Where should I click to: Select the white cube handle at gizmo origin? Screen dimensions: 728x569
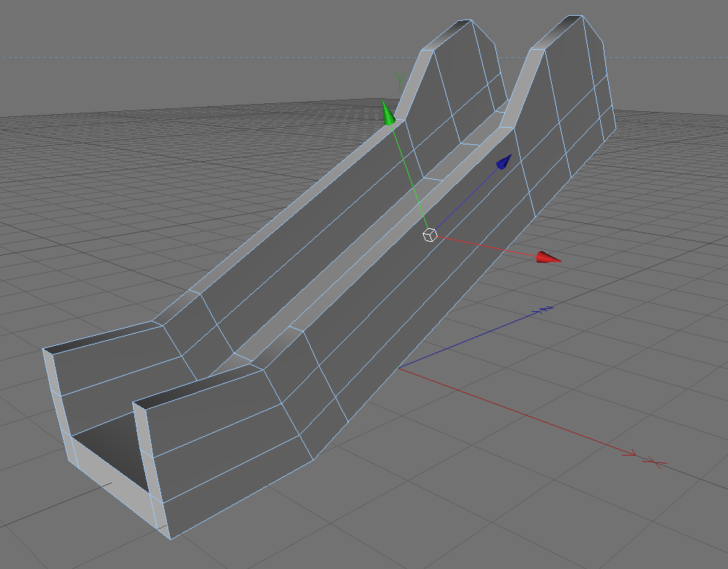(x=430, y=235)
